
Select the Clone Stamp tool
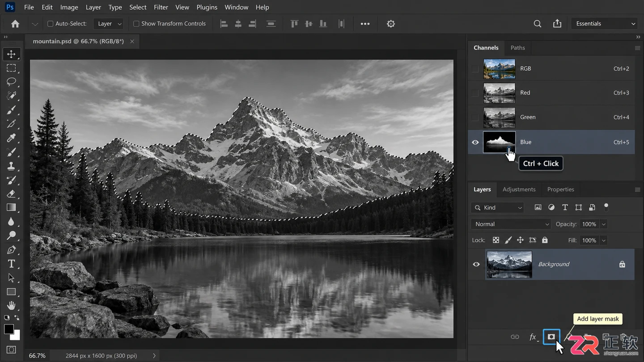(x=11, y=166)
